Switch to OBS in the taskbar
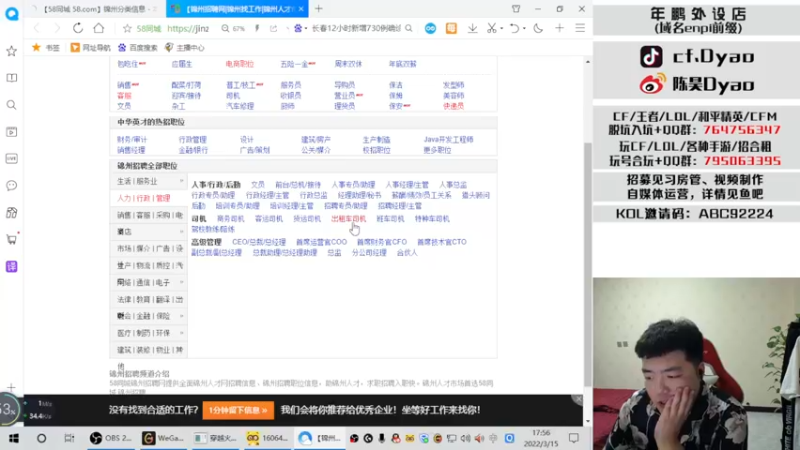 [x=111, y=438]
